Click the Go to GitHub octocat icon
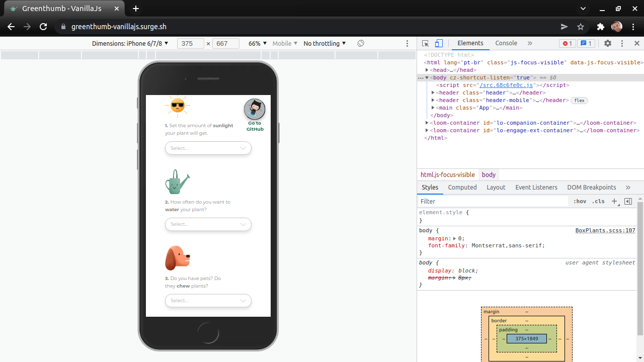The width and height of the screenshot is (644, 362). coord(255,109)
